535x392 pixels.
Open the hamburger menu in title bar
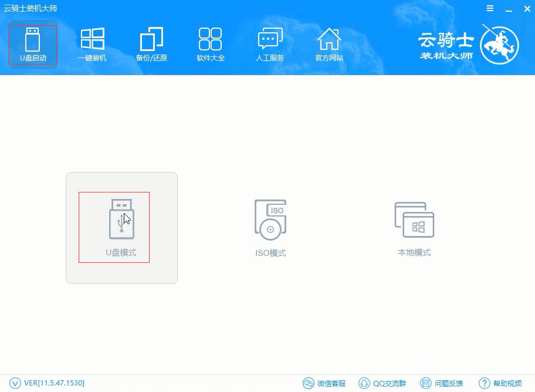[490, 8]
